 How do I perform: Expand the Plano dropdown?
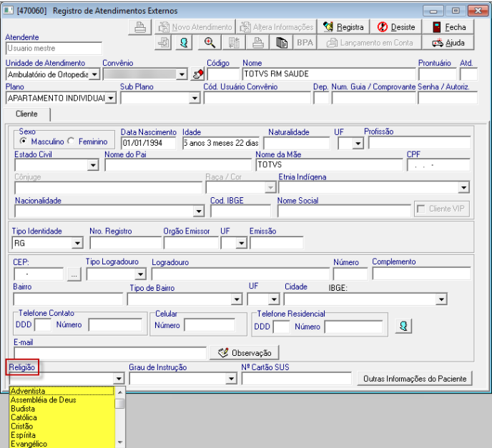point(111,98)
